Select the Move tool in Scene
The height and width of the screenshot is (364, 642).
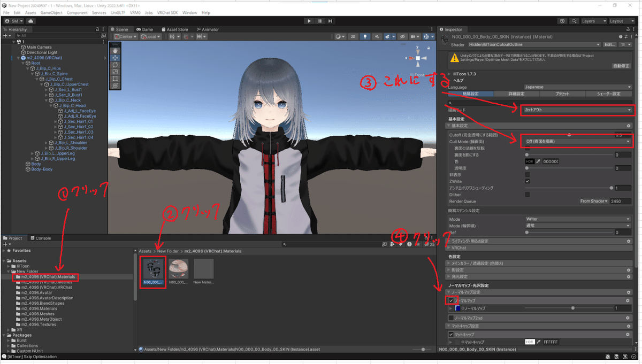116,58
